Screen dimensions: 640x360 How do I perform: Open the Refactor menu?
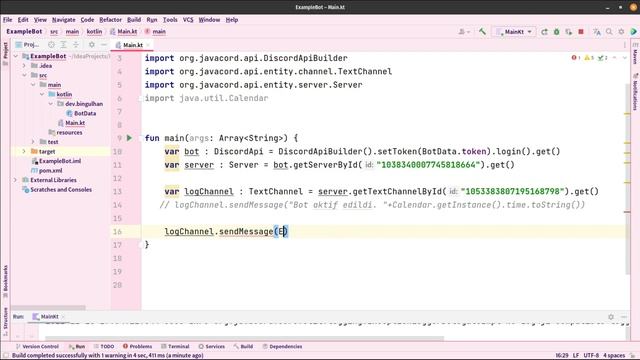(x=110, y=20)
